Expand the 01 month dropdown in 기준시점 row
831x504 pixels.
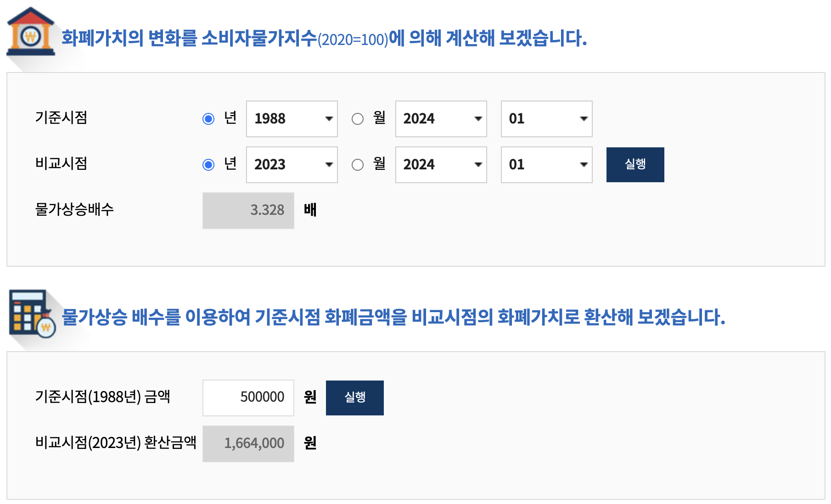[x=546, y=118]
